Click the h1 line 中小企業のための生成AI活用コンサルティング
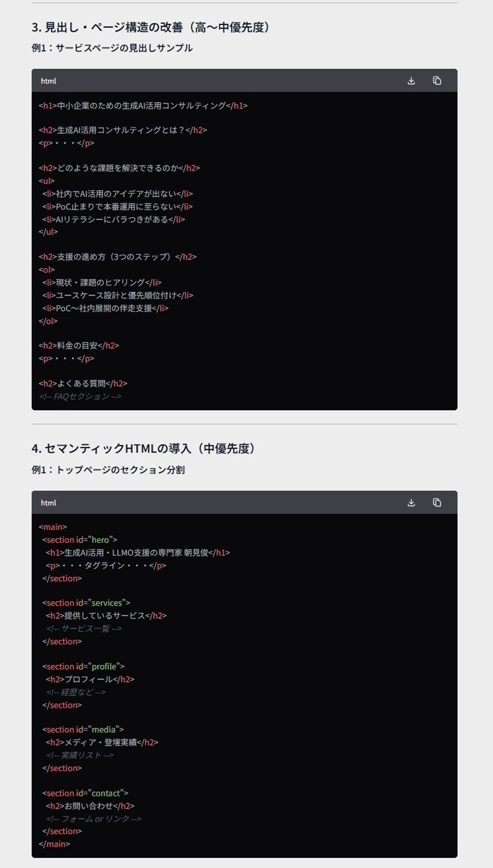 pos(143,106)
